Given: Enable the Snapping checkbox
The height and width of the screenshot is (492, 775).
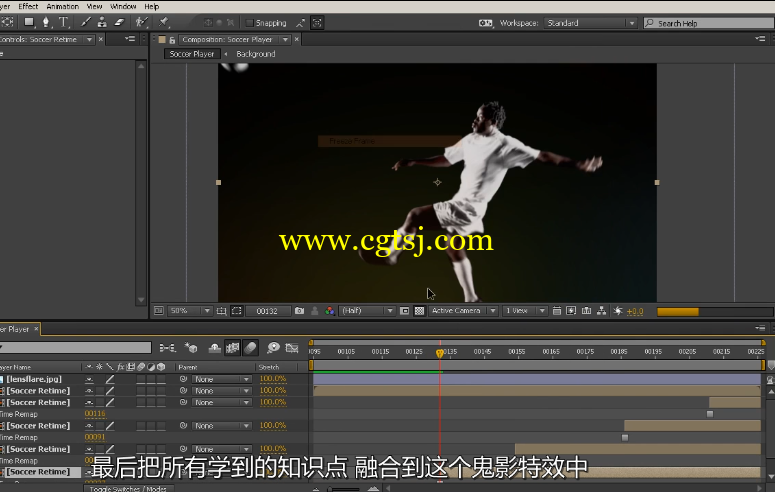Looking at the screenshot, I should [249, 23].
